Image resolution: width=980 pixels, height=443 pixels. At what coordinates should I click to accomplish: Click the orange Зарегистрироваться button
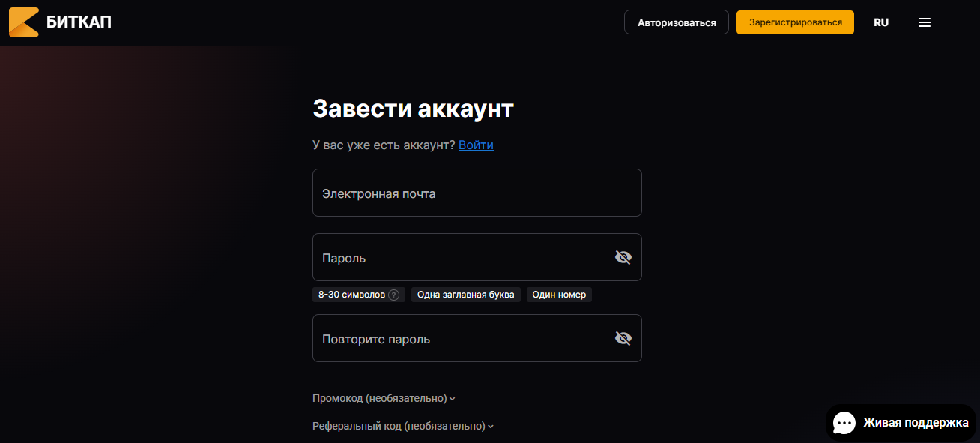coord(795,22)
